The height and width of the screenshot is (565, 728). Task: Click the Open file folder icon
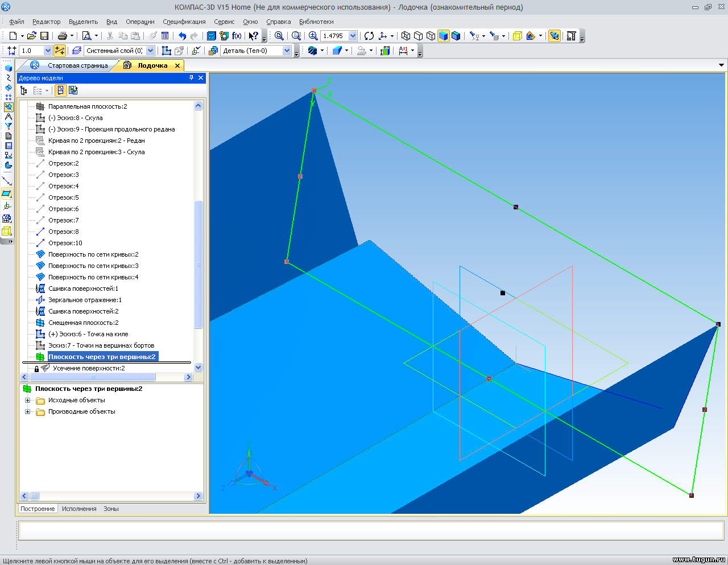[31, 36]
